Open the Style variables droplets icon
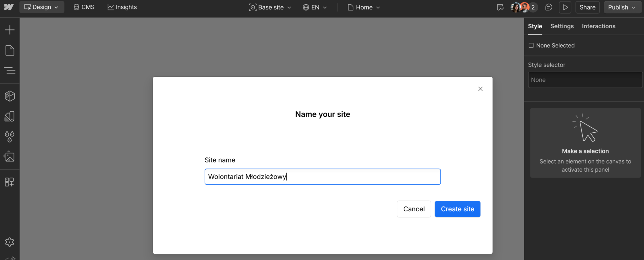Image resolution: width=644 pixels, height=260 pixels. click(10, 137)
